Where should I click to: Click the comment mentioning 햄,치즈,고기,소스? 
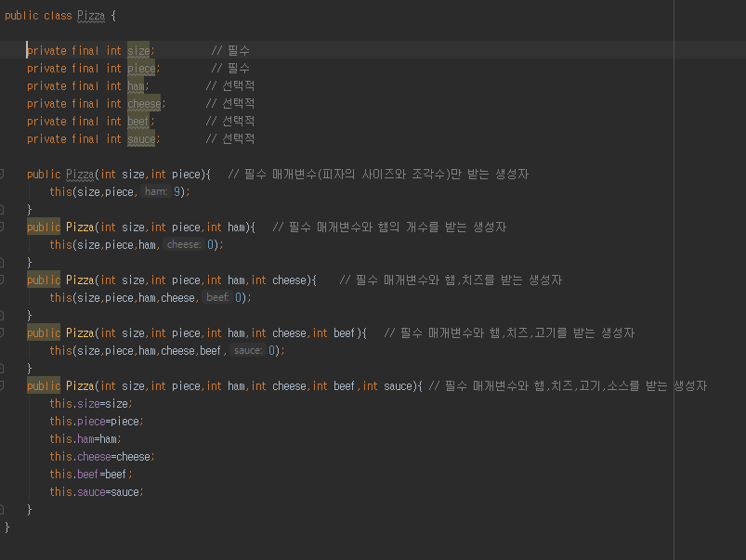click(x=568, y=385)
